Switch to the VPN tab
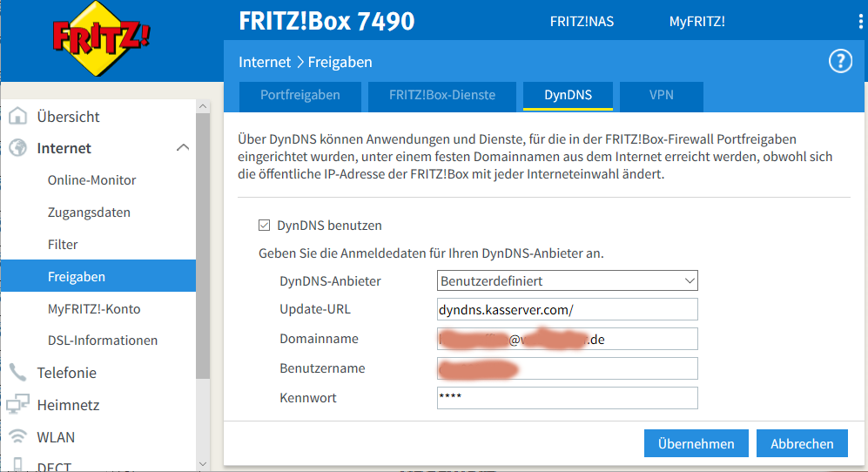 [661, 95]
